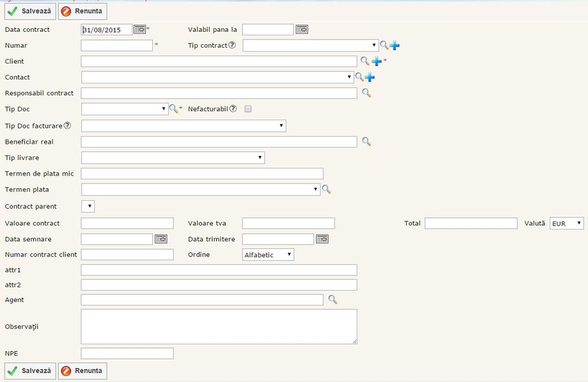Screen dimensions: 588x382
Task: Open calendar picker for Data semnare
Action: [161, 239]
